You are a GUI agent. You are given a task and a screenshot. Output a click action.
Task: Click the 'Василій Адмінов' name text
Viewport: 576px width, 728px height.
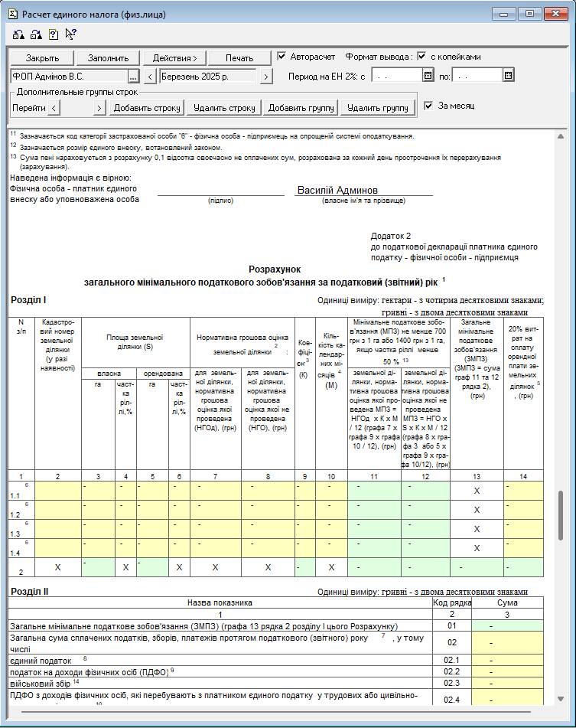pos(337,190)
